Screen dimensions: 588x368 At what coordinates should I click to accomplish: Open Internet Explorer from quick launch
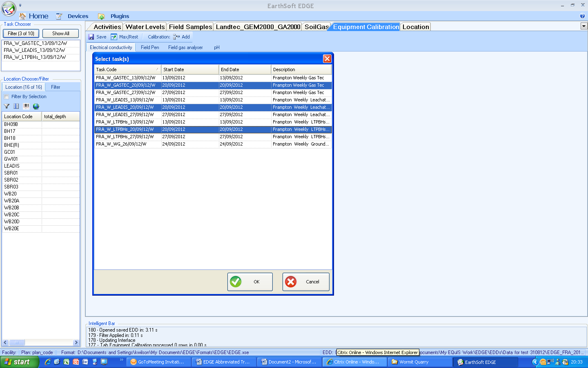[x=48, y=362]
